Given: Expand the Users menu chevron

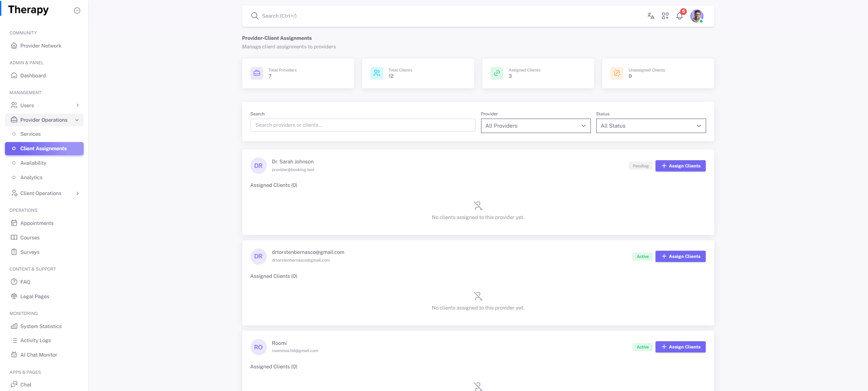Looking at the screenshot, I should (77, 105).
